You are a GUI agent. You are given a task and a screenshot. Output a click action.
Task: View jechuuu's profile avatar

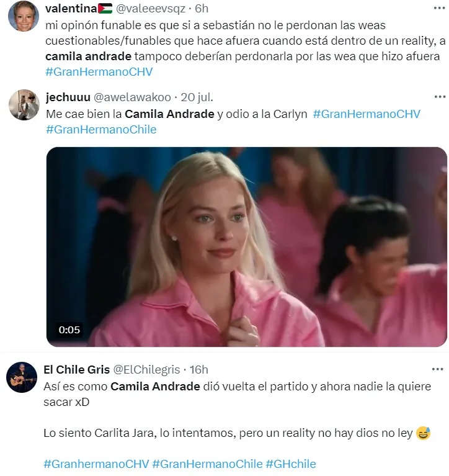tap(24, 105)
